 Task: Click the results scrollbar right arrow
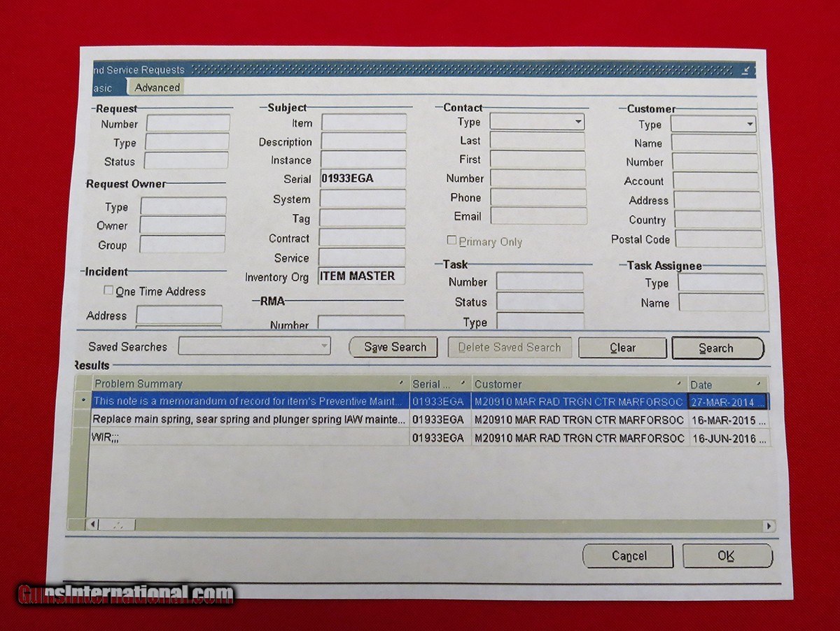tap(769, 525)
